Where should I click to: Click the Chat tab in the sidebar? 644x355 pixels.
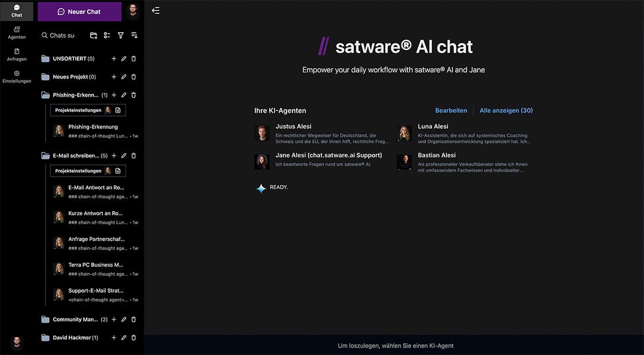coord(17,10)
